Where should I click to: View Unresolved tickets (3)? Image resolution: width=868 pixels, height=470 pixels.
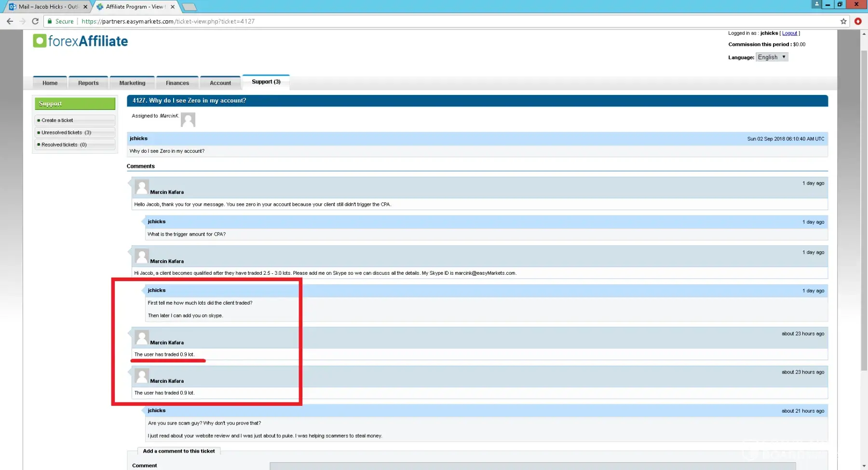point(66,133)
